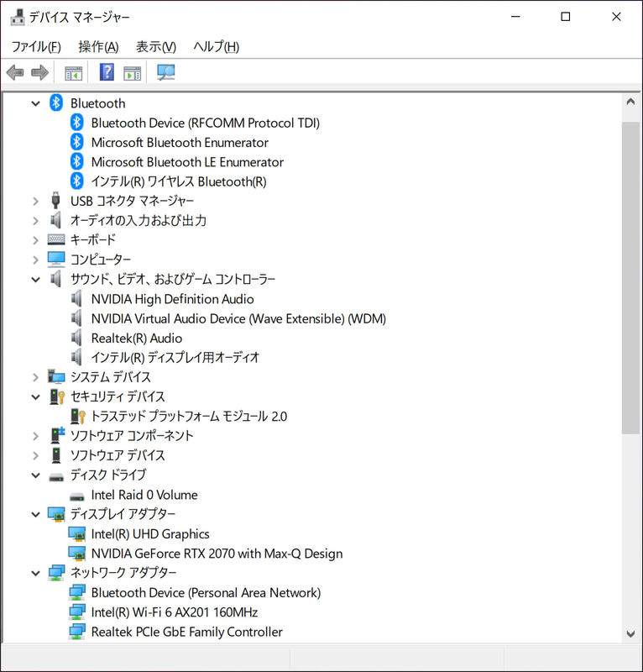Screen dimensions: 643x672
Task: Click speaker icon beside Realtek(R) Audio
Action: point(76,338)
